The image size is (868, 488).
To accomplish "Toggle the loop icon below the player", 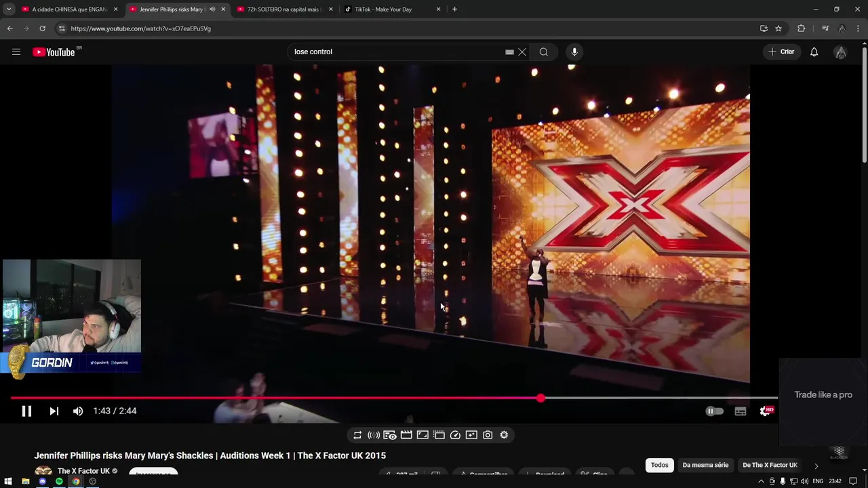I will [357, 435].
